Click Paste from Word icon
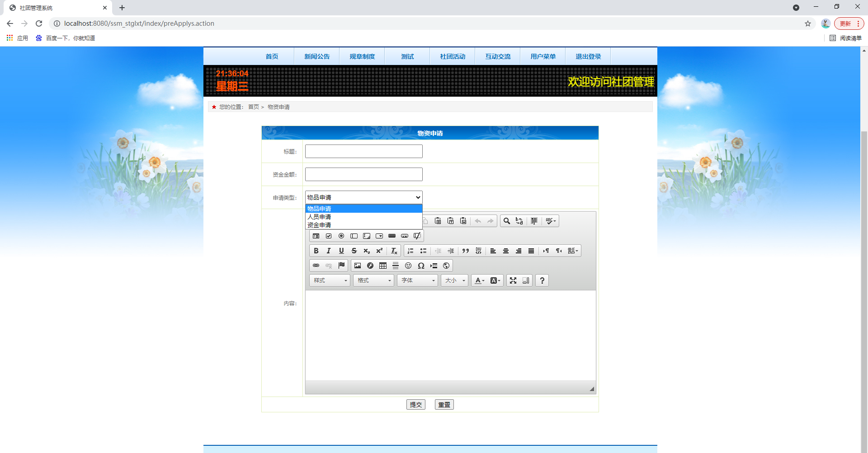This screenshot has width=868, height=453. (463, 221)
